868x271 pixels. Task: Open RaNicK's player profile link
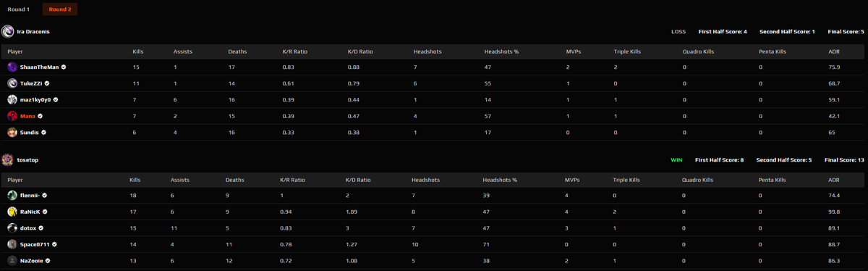pyautogui.click(x=31, y=212)
